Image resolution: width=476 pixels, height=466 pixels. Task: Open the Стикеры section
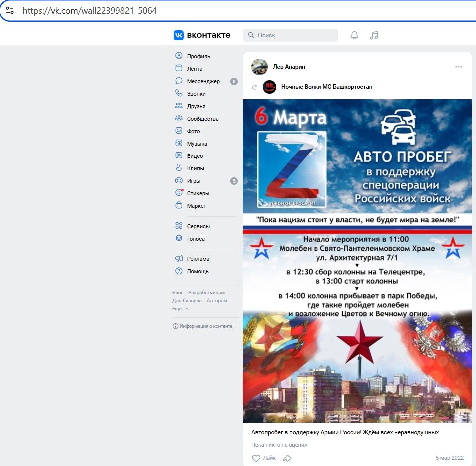(198, 193)
